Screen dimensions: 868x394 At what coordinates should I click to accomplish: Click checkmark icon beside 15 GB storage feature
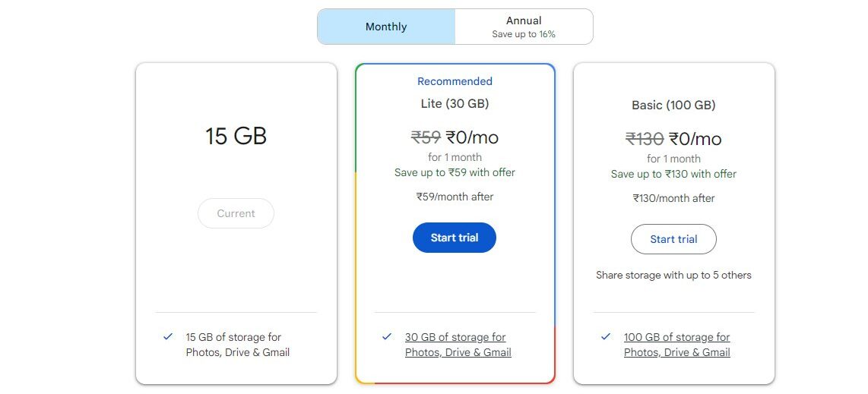(168, 336)
